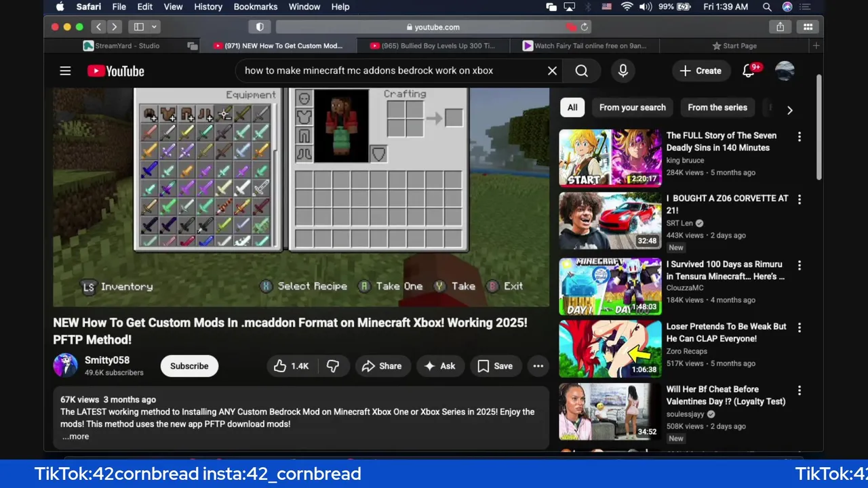Reload the page in Safari
868x488 pixels.
[x=585, y=27]
